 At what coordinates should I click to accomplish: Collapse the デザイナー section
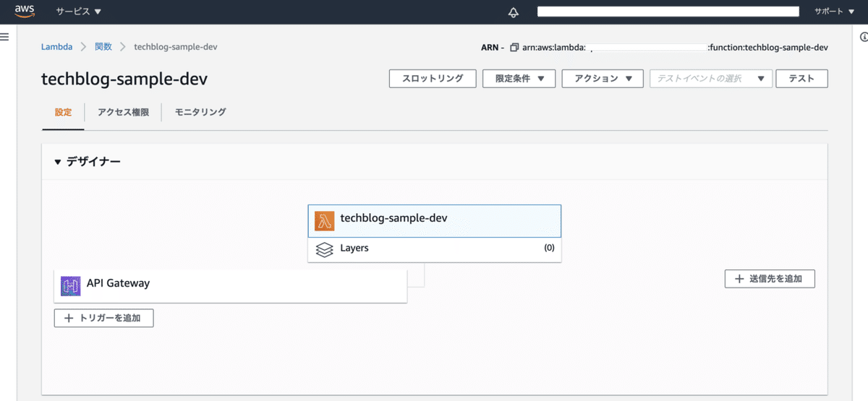[x=58, y=162]
